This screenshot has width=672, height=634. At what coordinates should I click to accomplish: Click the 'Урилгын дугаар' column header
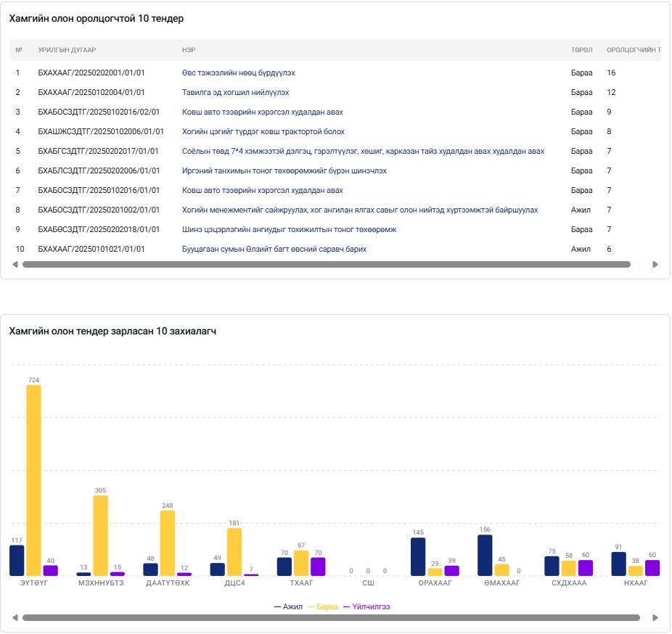pos(67,50)
